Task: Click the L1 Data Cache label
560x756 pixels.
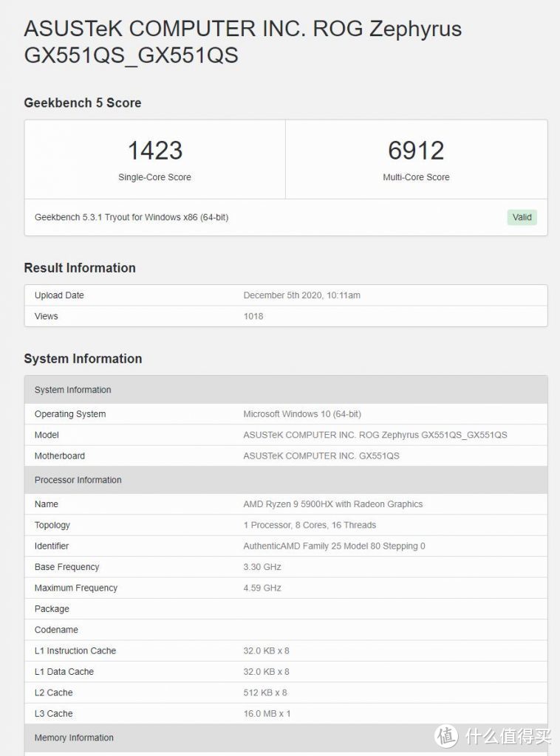Action: pos(64,672)
